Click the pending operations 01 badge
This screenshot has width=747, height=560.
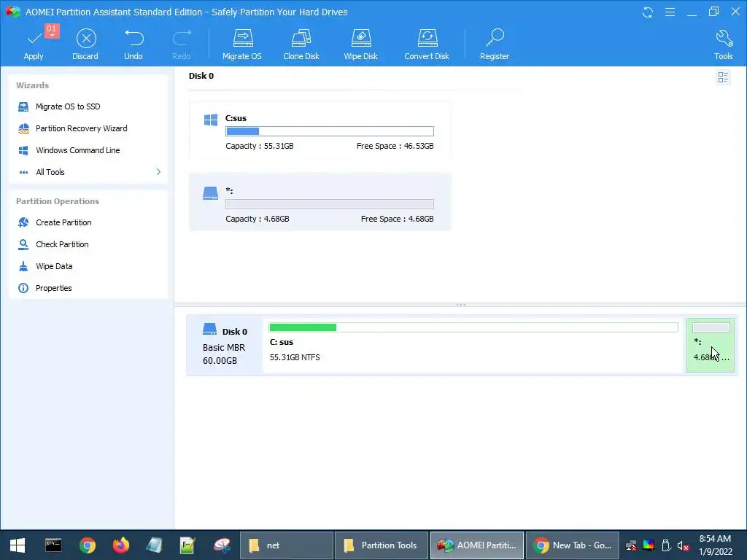point(52,30)
